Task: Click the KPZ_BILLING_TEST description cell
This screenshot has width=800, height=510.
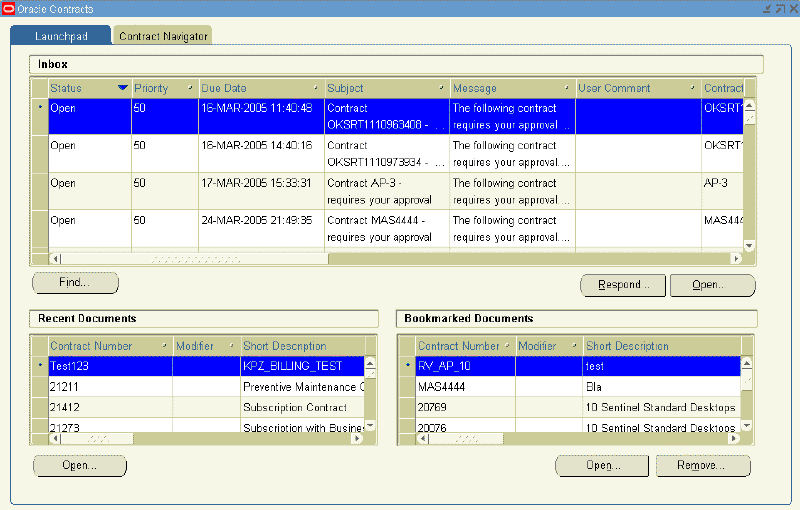Action: 303,366
